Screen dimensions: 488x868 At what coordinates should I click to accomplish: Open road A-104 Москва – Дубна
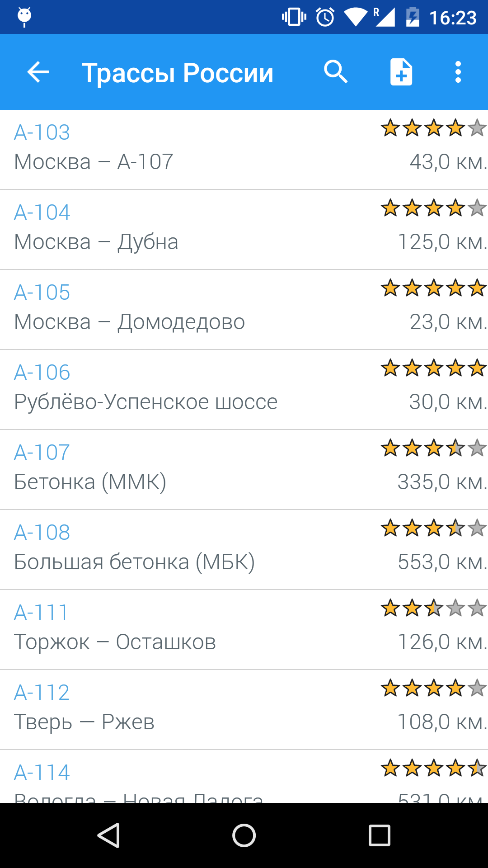click(x=244, y=230)
